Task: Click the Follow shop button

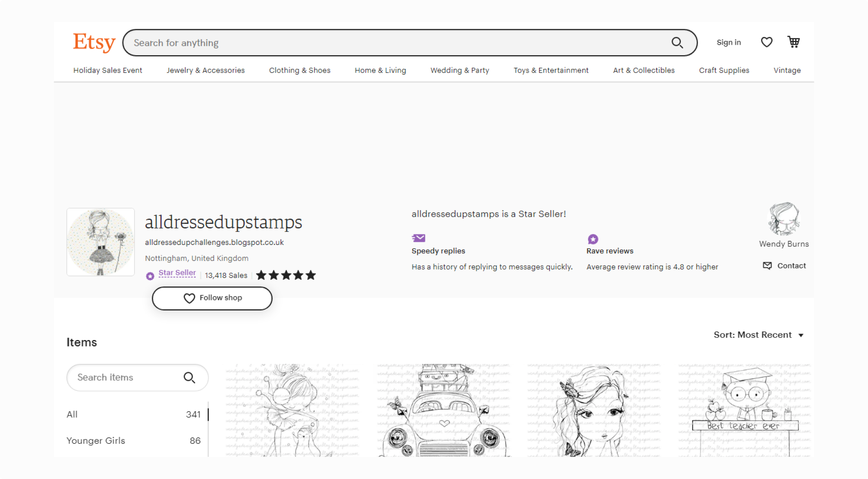Action: (212, 298)
